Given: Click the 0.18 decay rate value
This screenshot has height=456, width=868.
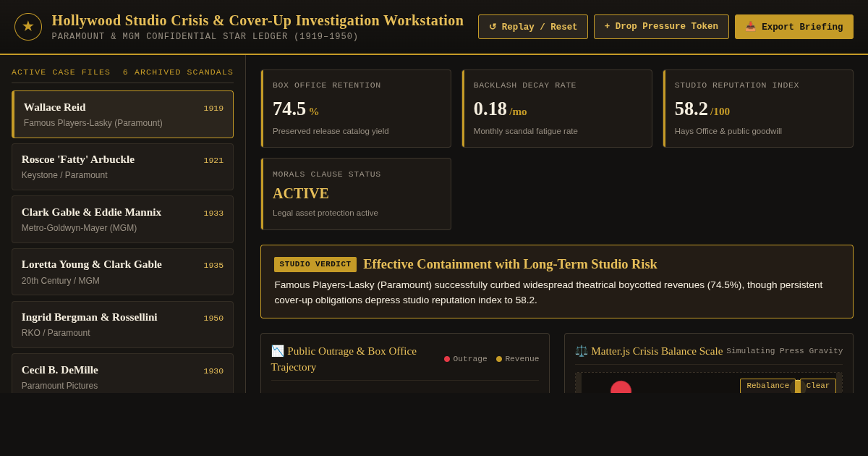Looking at the screenshot, I should click(x=490, y=109).
